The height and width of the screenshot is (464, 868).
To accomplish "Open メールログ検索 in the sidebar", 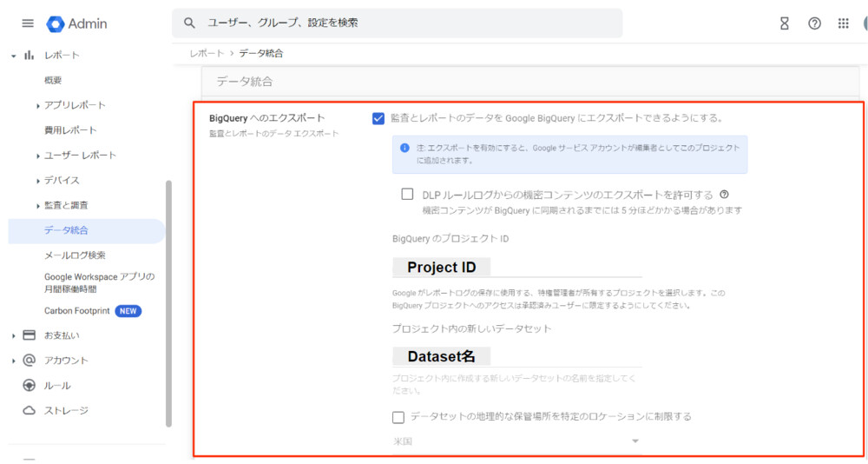I will 75,255.
